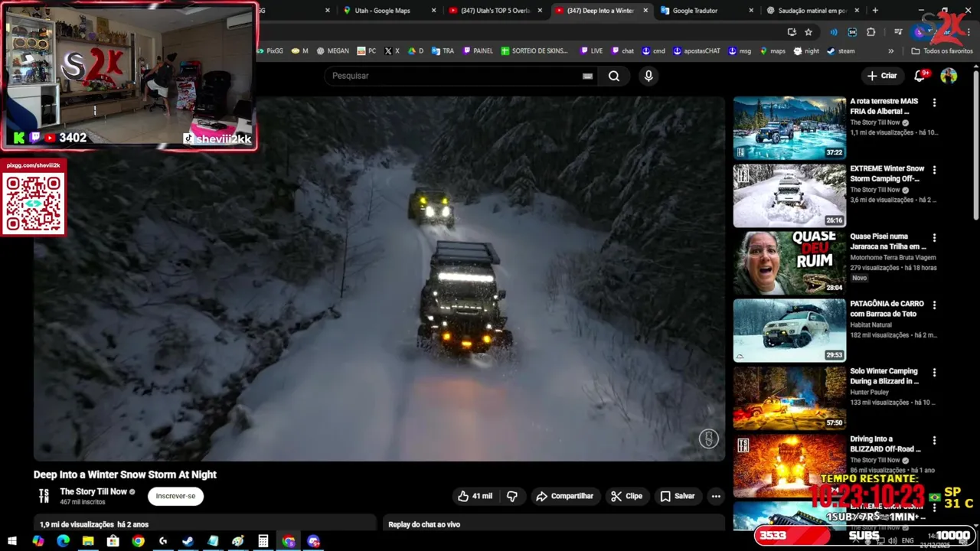The width and height of the screenshot is (980, 551).
Task: Open A rota terrestre MAIS FRIA thumbnail
Action: [x=789, y=128]
